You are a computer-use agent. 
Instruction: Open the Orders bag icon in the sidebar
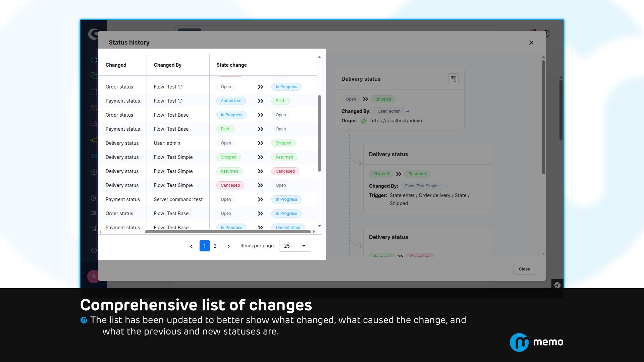click(x=94, y=92)
